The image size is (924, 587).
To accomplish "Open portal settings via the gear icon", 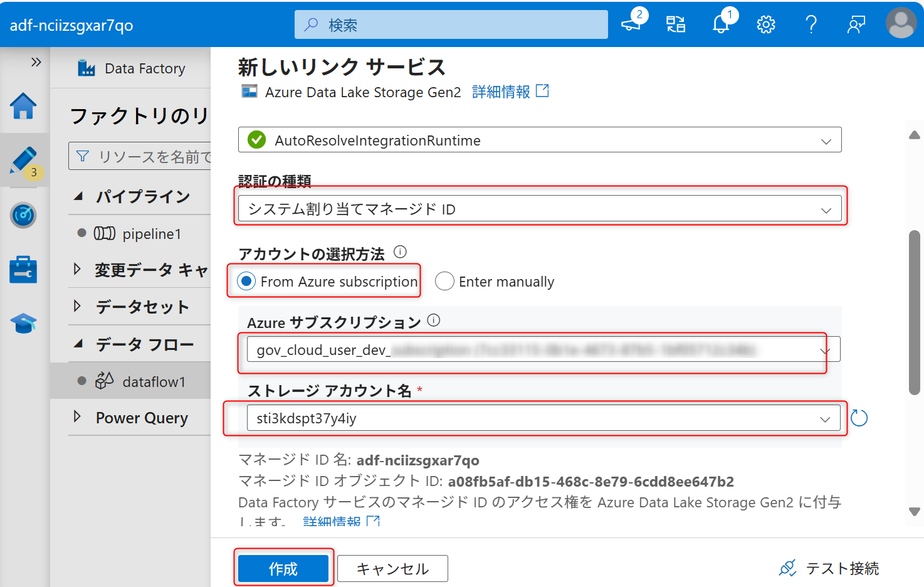I will [765, 24].
